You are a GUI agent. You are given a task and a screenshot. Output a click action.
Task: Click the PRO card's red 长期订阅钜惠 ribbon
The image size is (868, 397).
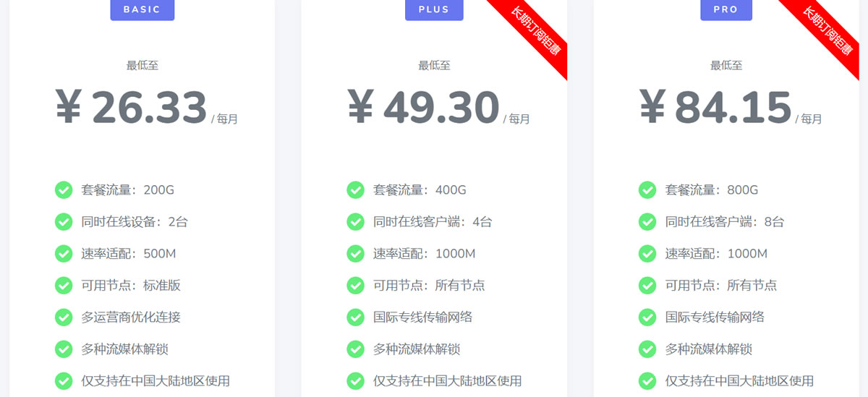pos(827,31)
